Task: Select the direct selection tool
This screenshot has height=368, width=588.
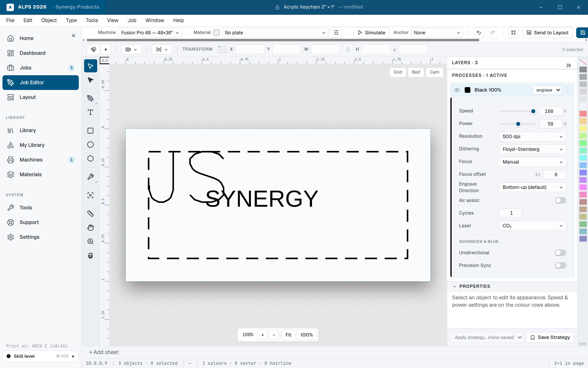Action: [90, 80]
